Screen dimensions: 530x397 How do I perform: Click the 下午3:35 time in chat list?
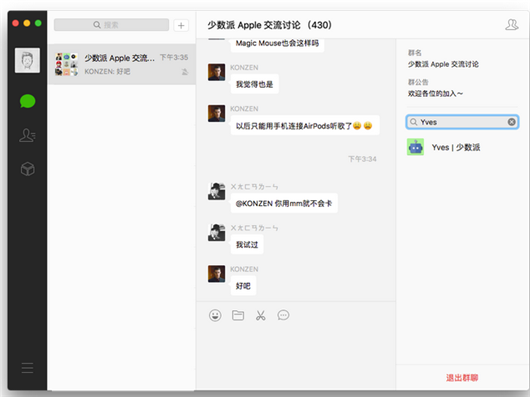pyautogui.click(x=174, y=57)
